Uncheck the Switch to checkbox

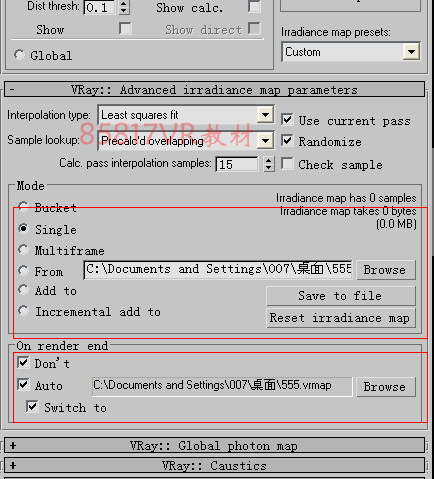point(32,407)
